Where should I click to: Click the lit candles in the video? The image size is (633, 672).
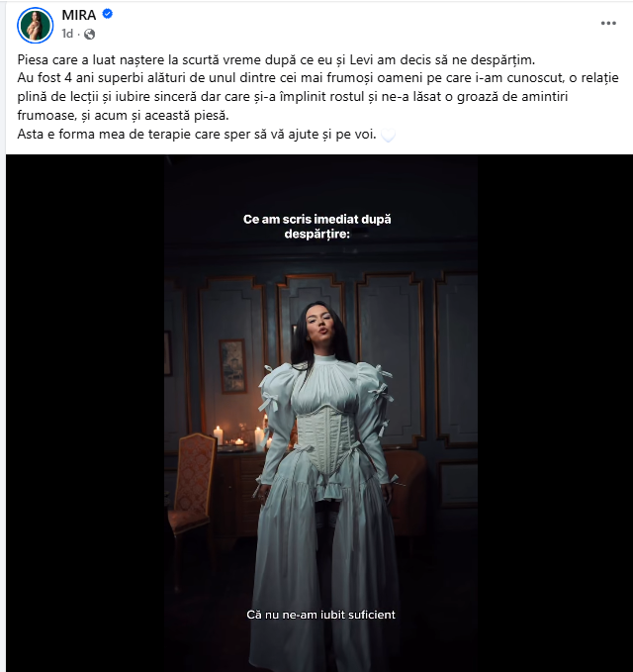[x=239, y=436]
